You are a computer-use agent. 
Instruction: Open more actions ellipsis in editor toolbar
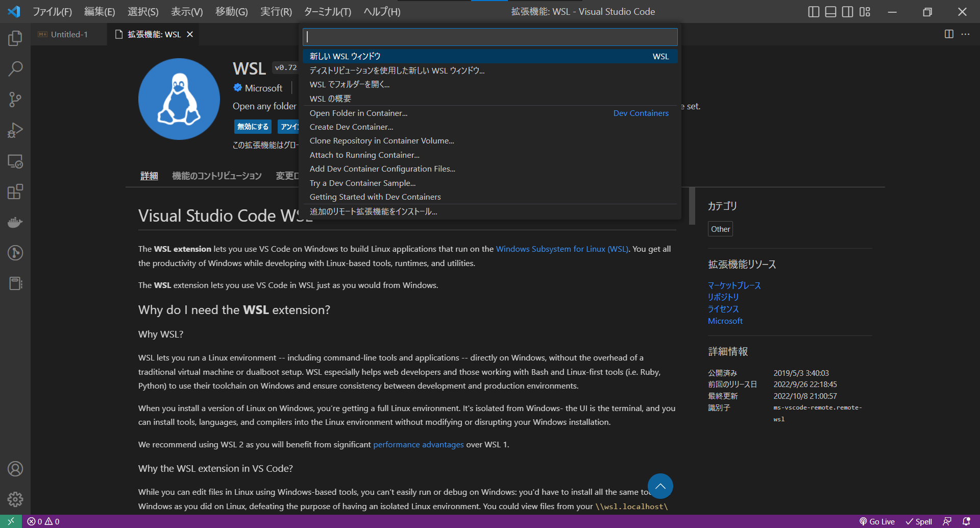[965, 34]
